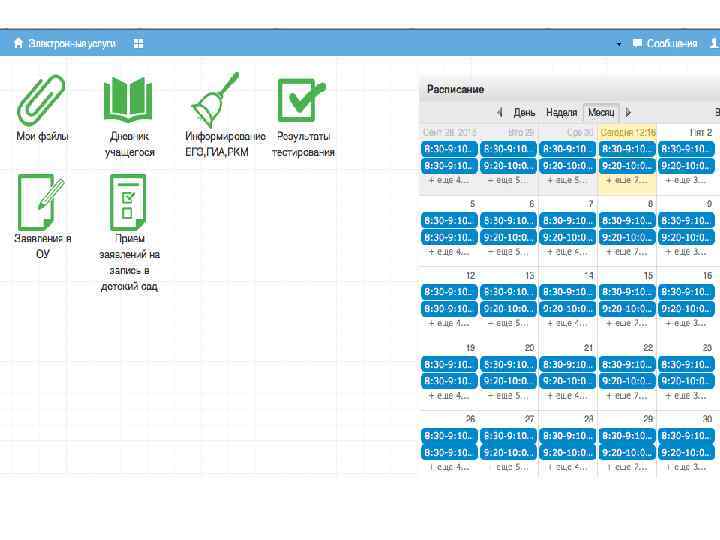Open the Мои файлы paperclip icon

41,100
